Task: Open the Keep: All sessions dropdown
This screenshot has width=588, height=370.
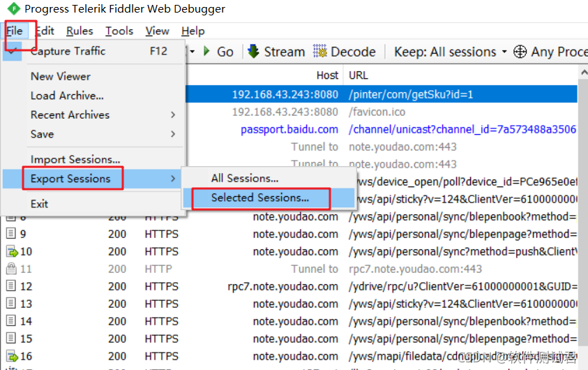Action: tap(450, 52)
